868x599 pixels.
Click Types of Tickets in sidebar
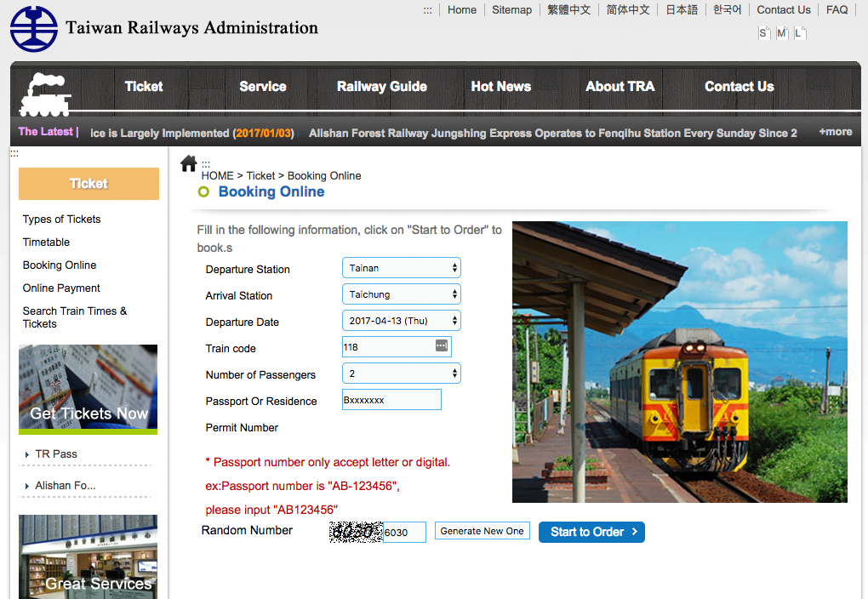pos(61,220)
